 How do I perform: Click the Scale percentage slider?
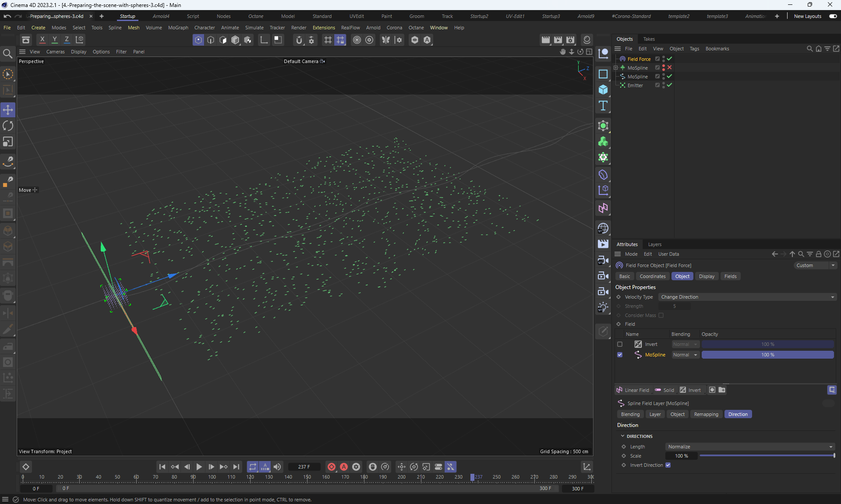click(767, 456)
